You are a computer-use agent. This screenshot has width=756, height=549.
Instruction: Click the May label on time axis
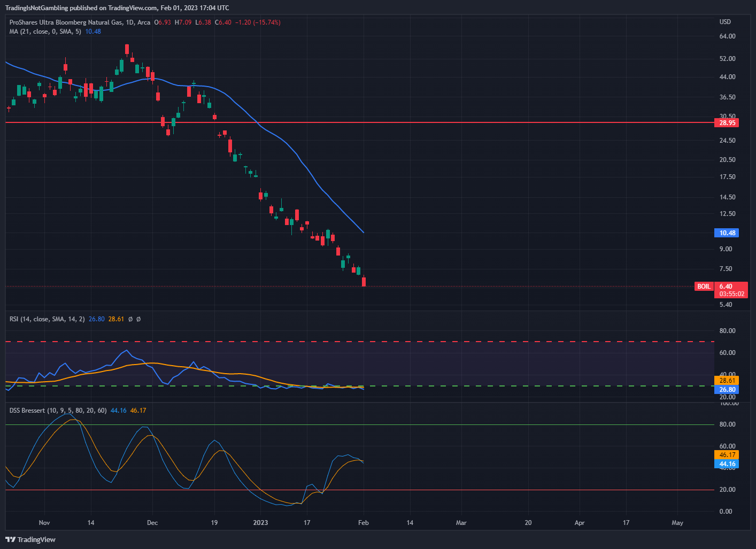tap(677, 523)
